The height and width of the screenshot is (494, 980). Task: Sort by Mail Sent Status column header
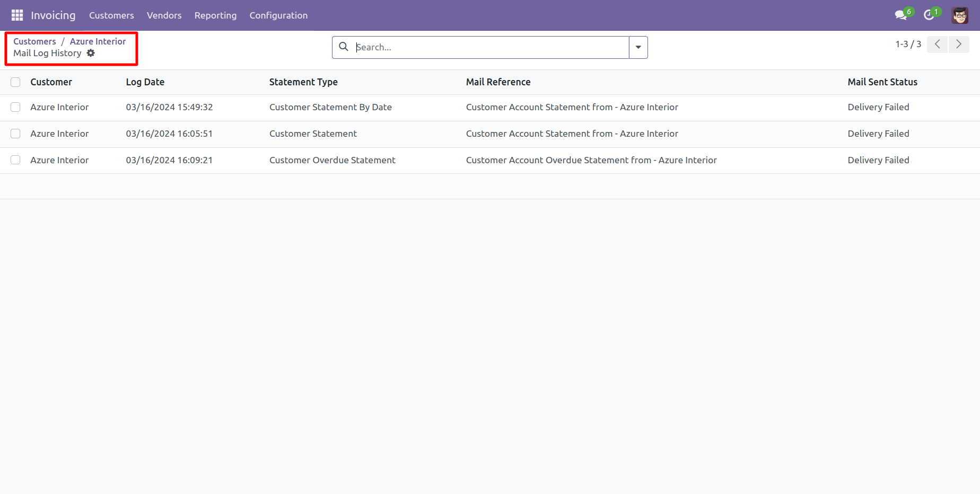[882, 82]
